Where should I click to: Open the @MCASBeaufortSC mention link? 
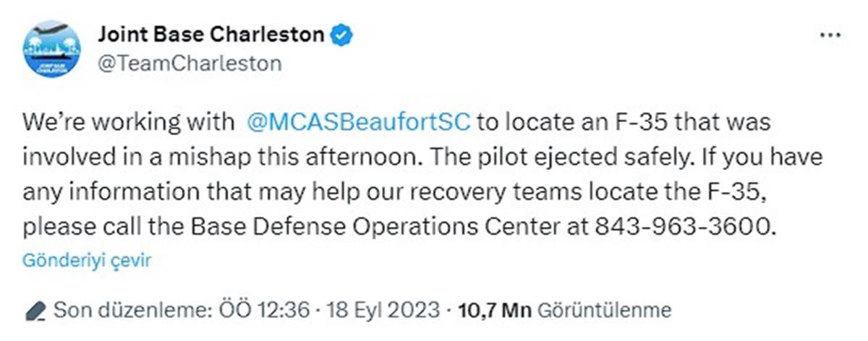tap(358, 123)
